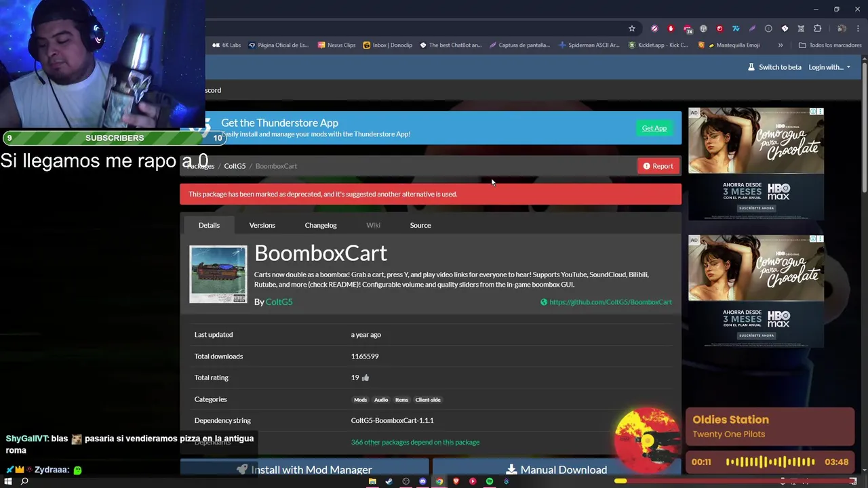Click the upper HBO Max advertisement
Screen dimensions: 868x488
pyautogui.click(x=756, y=163)
